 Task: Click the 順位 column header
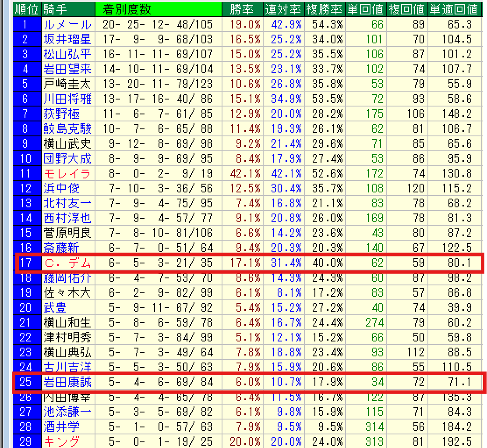pos(28,9)
